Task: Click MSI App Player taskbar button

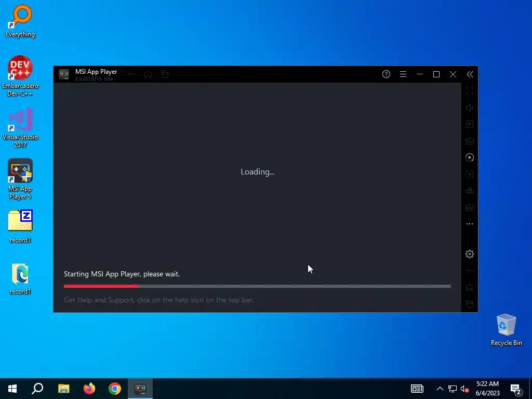Action: tap(140, 389)
